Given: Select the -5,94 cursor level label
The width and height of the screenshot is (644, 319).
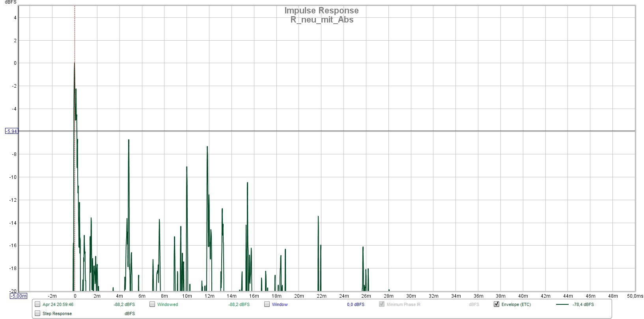Looking at the screenshot, I should (11, 131).
